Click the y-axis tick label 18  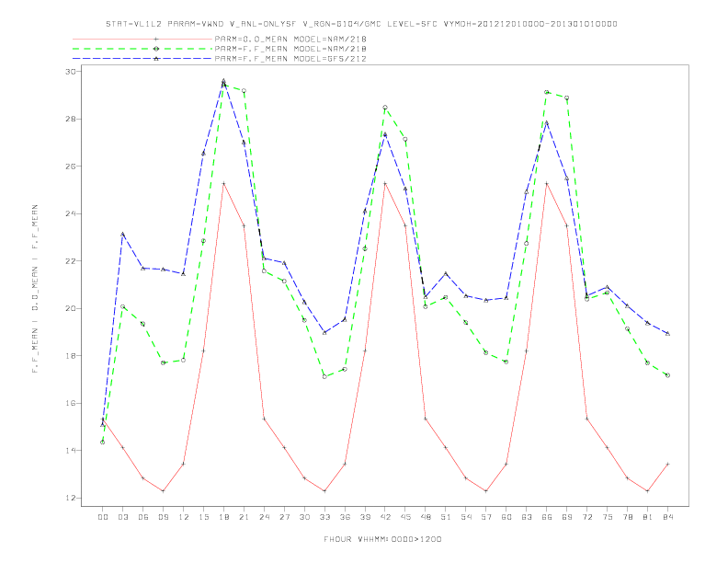point(71,356)
